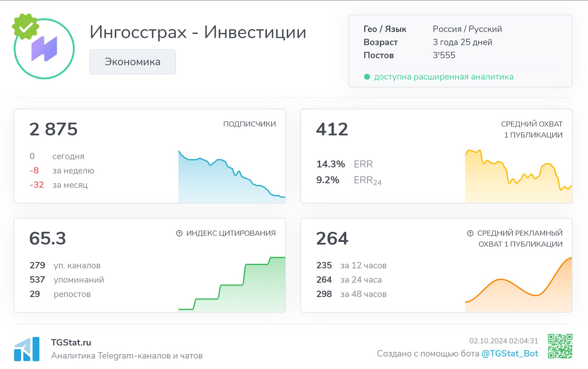Viewport: 588px width, 369px height.
Task: Click the 279 уп. каналов row
Action: pyautogui.click(x=65, y=265)
